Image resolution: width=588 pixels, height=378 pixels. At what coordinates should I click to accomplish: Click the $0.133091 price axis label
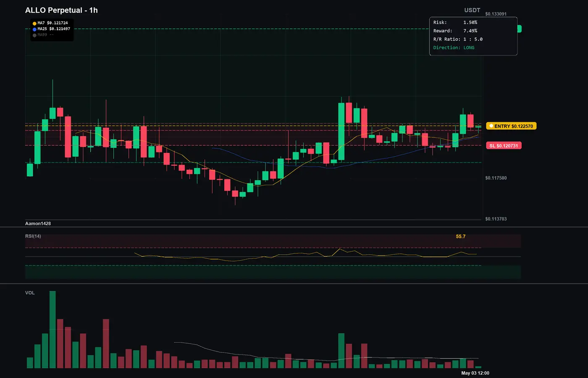coord(496,14)
